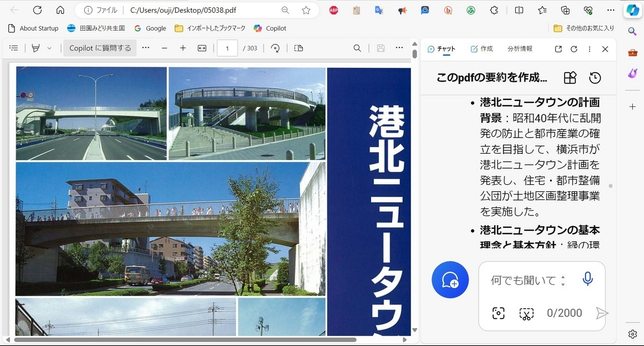Screen dimensions: 644x346
Task: Open その他のお気に入り folder
Action: pyautogui.click(x=584, y=28)
